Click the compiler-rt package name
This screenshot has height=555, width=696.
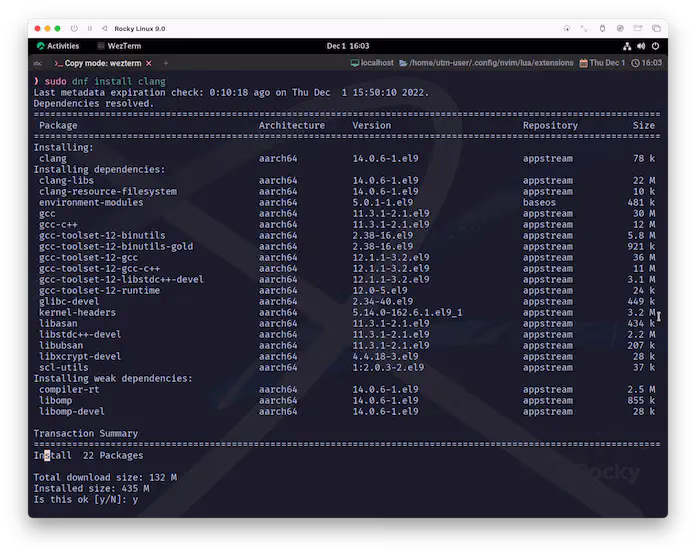coord(69,389)
